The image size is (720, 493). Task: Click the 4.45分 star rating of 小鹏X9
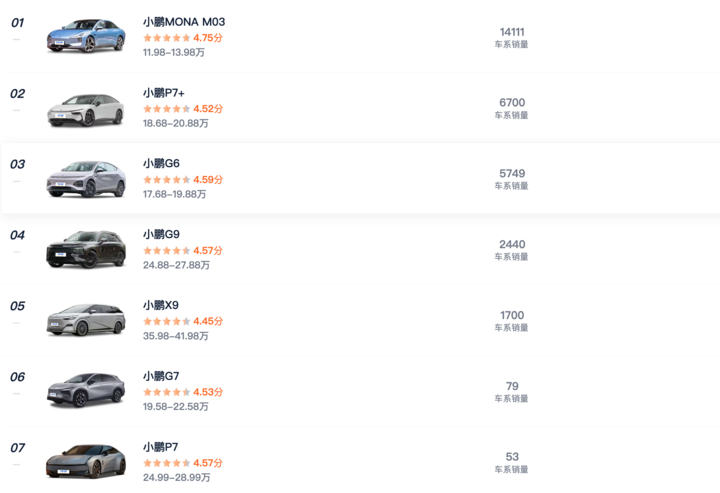point(183,321)
